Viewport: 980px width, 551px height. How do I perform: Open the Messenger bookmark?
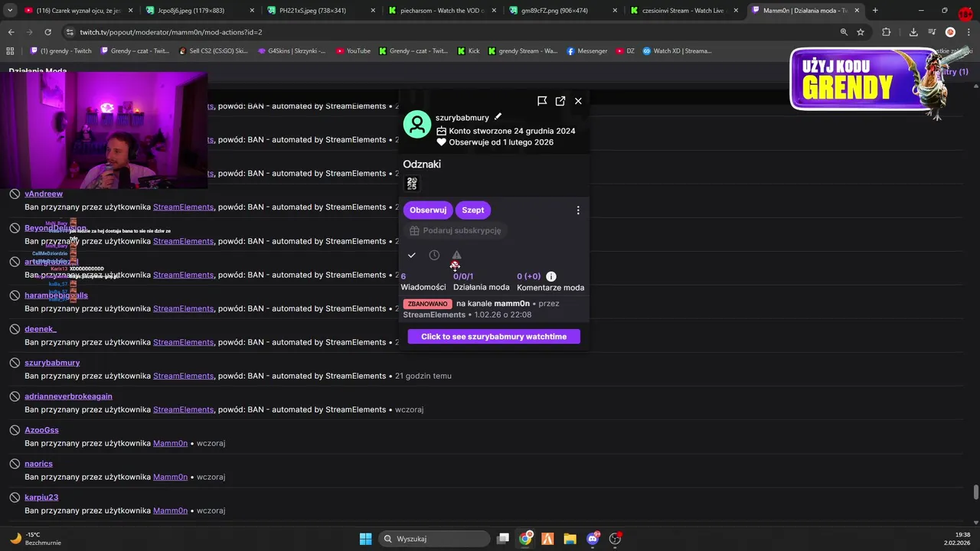[x=587, y=51]
